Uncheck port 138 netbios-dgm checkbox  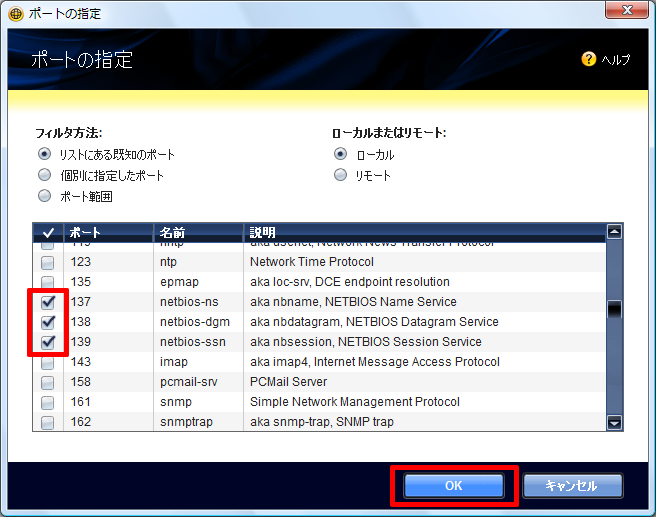click(x=47, y=322)
